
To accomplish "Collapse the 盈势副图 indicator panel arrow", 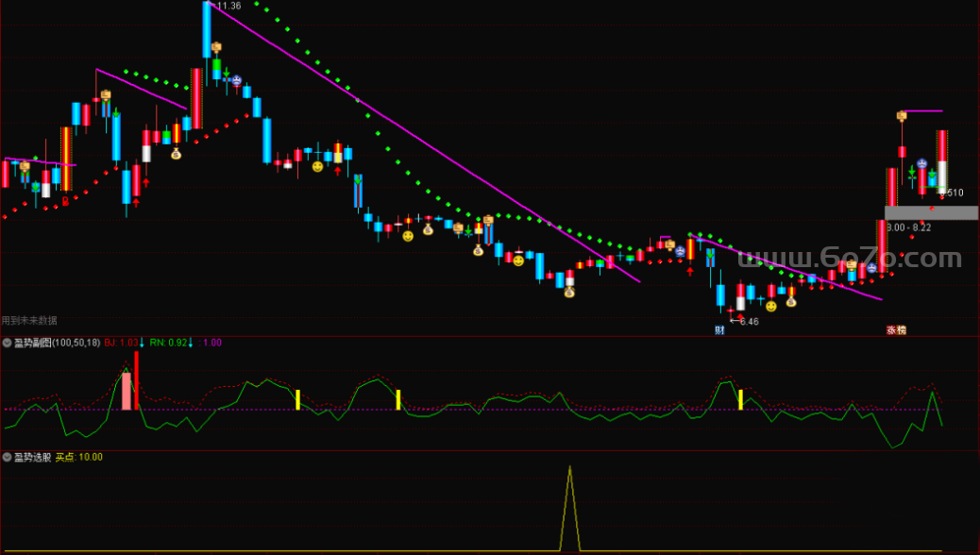I will click(x=7, y=343).
